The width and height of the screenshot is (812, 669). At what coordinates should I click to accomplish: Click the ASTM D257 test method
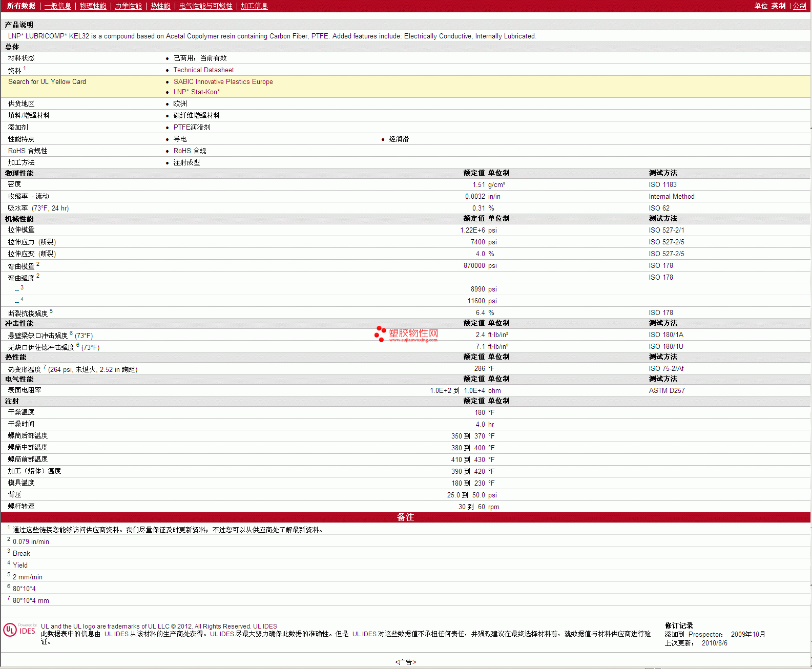point(667,390)
